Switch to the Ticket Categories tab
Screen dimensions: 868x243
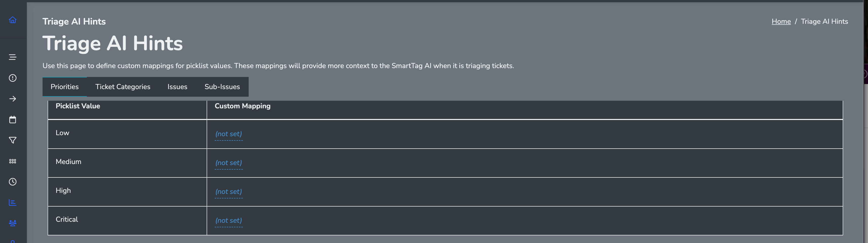[123, 87]
